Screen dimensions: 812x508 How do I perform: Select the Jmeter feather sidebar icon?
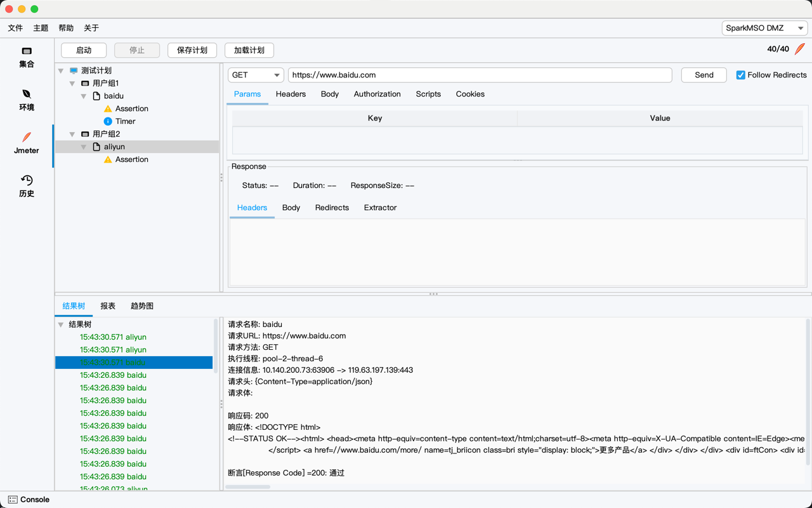coord(27,137)
